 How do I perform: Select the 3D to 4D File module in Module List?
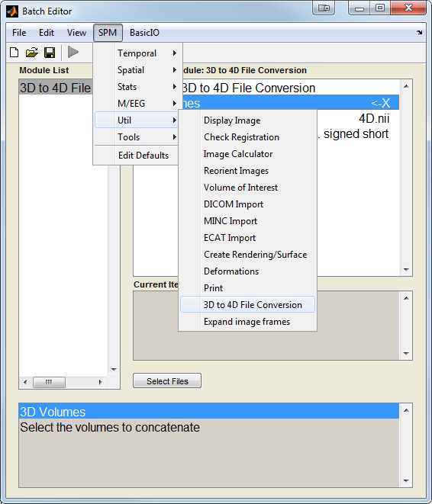click(x=56, y=88)
